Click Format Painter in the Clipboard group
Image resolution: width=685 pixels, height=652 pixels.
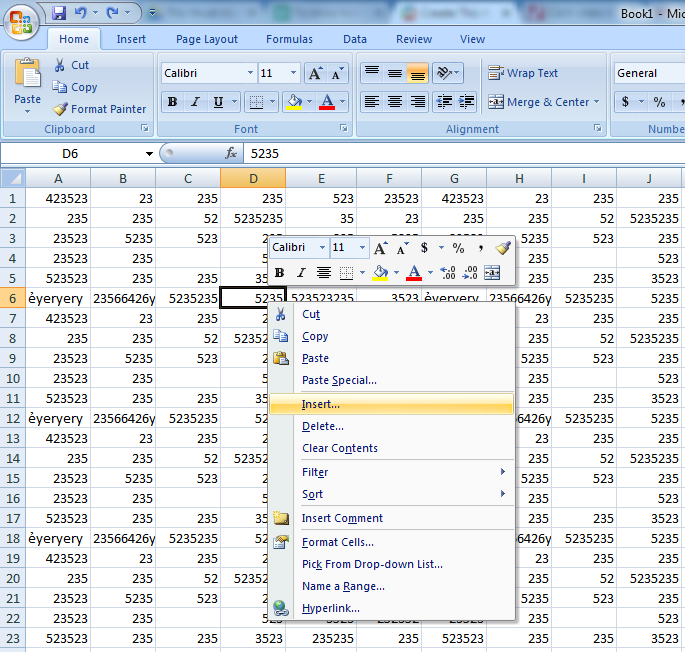tap(100, 109)
